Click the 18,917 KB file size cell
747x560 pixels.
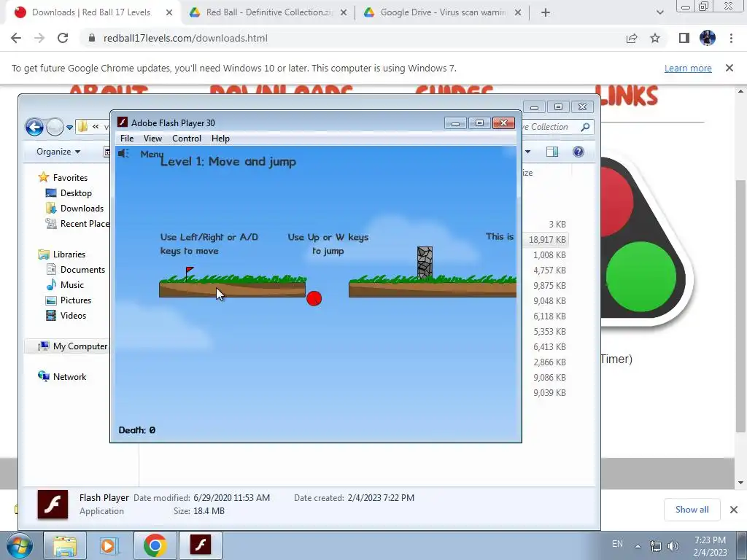547,239
